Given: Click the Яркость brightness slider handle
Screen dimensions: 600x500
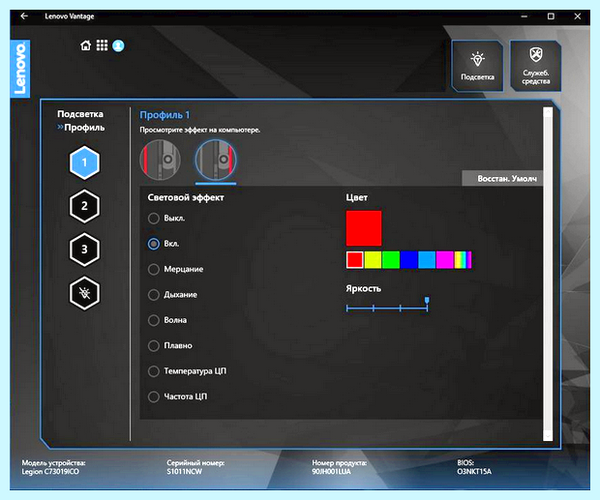Looking at the screenshot, I should tap(427, 301).
